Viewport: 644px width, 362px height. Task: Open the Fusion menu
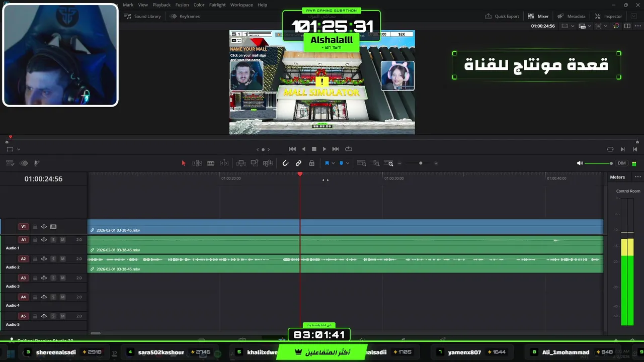click(x=182, y=5)
